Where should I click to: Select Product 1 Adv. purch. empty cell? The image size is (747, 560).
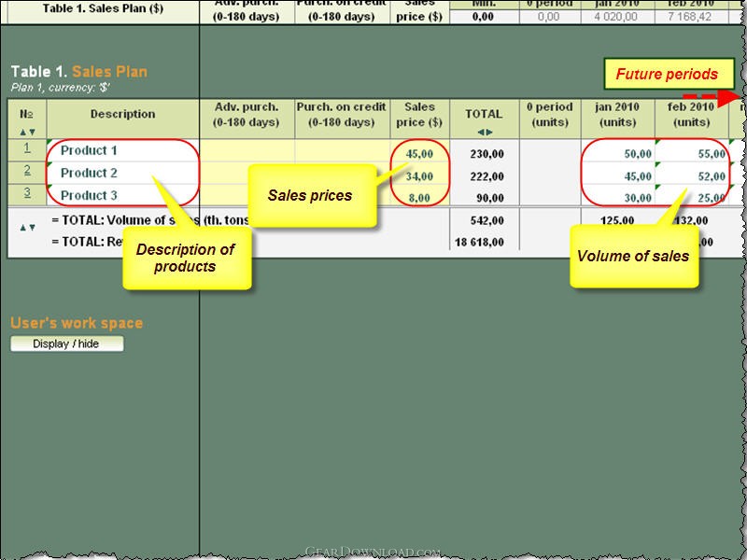coord(247,150)
